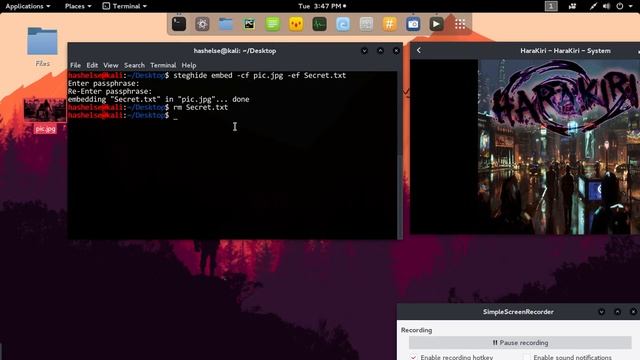
Task: Open the screenshot camera icon in the dock
Action: click(413, 24)
